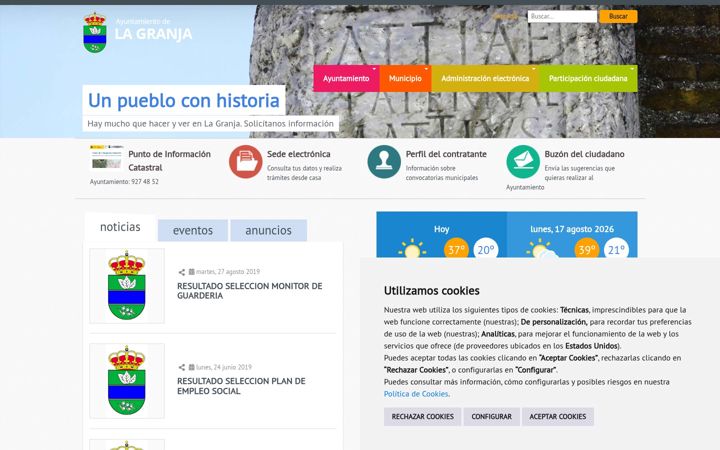This screenshot has width=720, height=450.
Task: Open the Perfil del contratante heading link
Action: click(446, 154)
